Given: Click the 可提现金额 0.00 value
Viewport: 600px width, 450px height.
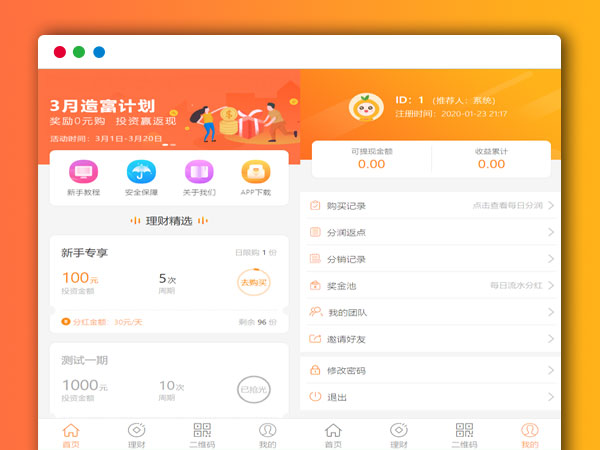Looking at the screenshot, I should [372, 164].
